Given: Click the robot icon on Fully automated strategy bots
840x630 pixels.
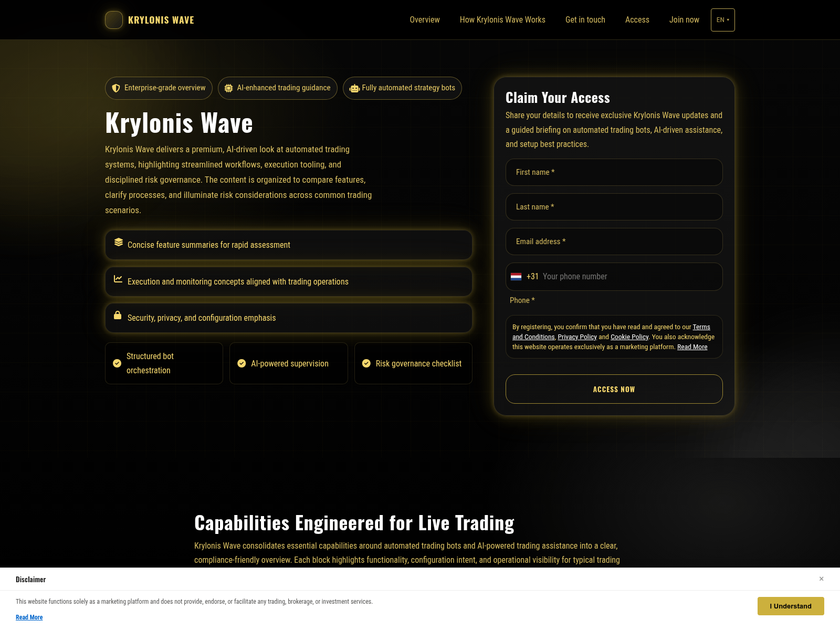Looking at the screenshot, I should [x=354, y=88].
